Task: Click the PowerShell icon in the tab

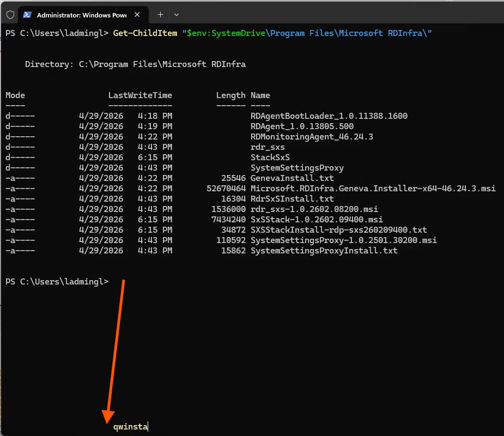Action: [27, 15]
